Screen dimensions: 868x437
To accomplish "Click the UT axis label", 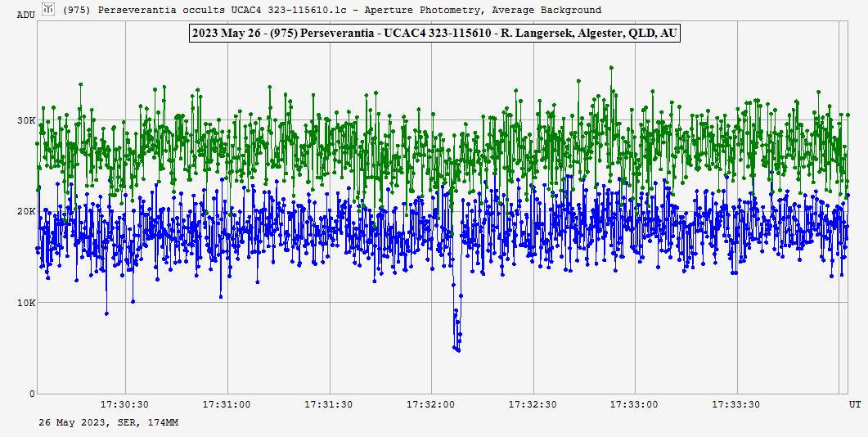I will (855, 405).
